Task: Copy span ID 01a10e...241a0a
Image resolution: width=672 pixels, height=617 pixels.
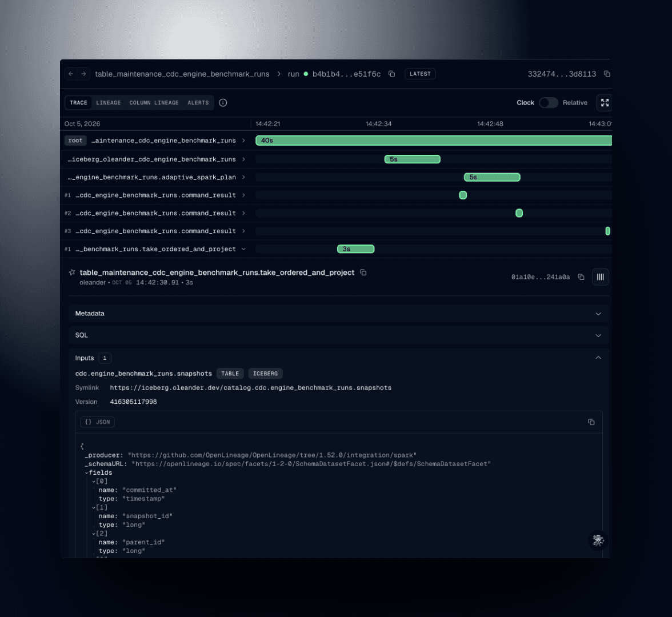Action: tap(581, 277)
